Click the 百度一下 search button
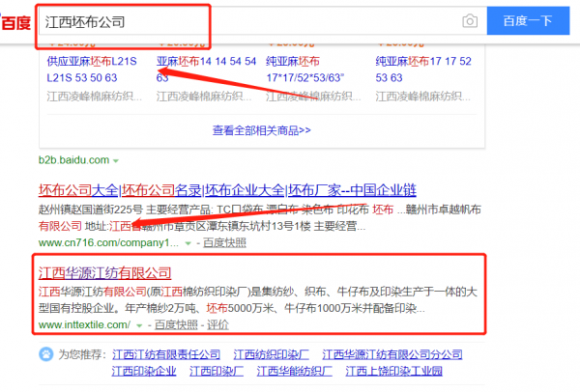Image resolution: width=580 pixels, height=392 pixels. tap(528, 20)
